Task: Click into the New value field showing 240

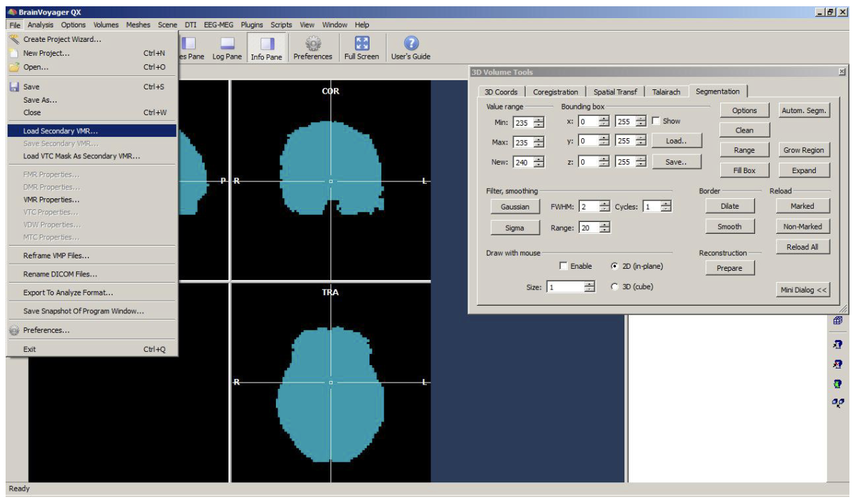Action: [x=522, y=162]
